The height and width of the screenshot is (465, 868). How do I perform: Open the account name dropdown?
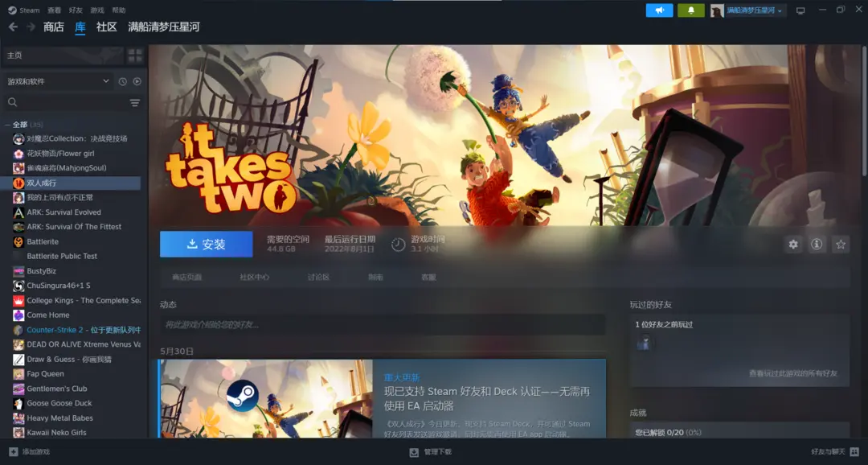pos(755,10)
